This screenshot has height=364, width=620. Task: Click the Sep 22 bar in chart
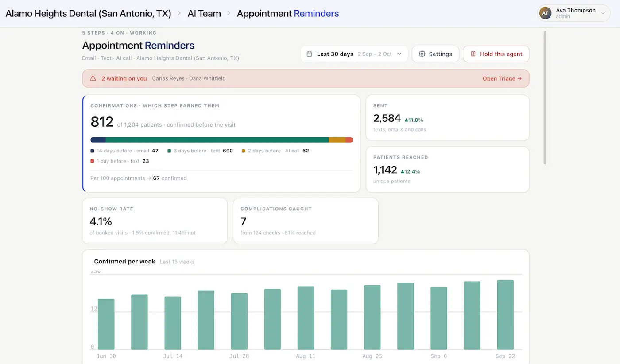coord(505,315)
